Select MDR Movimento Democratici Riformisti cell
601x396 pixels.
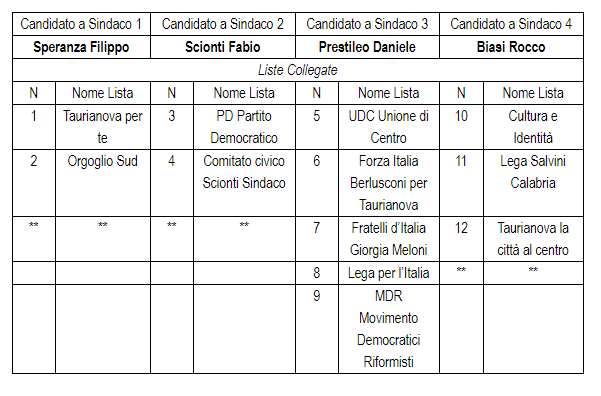coord(389,329)
